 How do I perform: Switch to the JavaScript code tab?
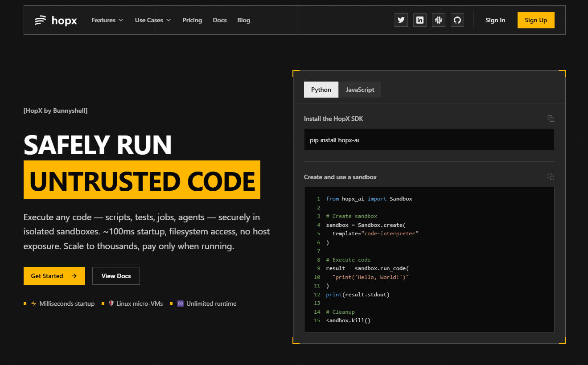point(360,90)
